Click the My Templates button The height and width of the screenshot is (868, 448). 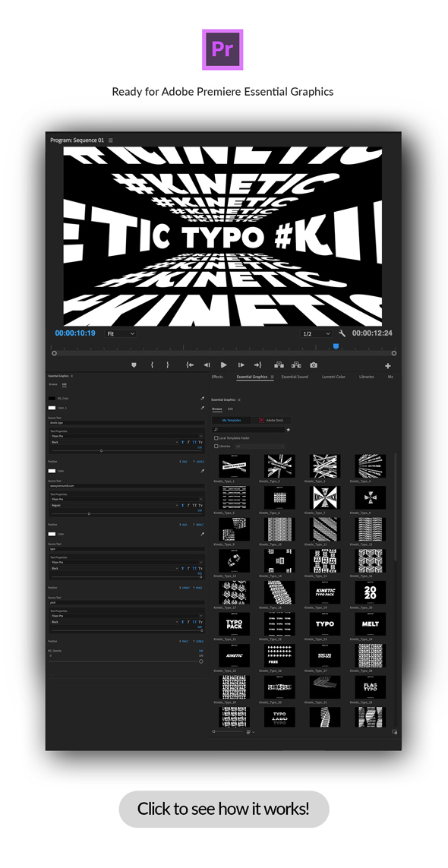(232, 420)
